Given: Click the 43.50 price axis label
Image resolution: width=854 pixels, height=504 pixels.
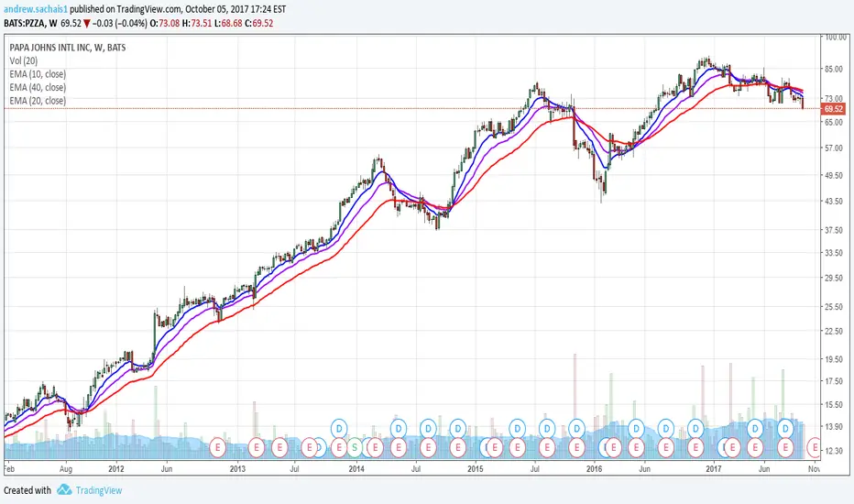Looking at the screenshot, I should point(834,201).
